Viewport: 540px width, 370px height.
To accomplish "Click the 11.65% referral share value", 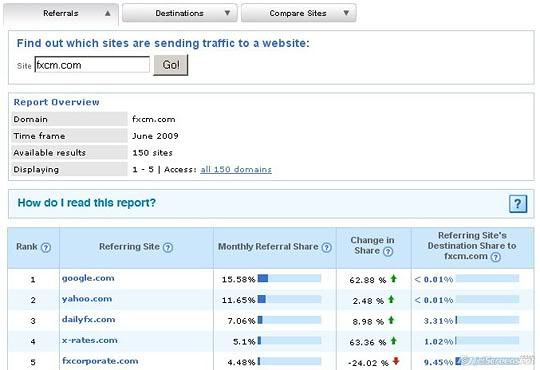I will click(238, 300).
